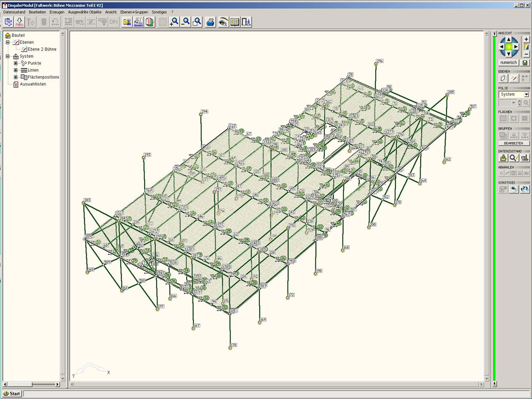Save the view with the floppy disk icon
Image resolution: width=532 pixels, height=399 pixels.
coord(525,63)
